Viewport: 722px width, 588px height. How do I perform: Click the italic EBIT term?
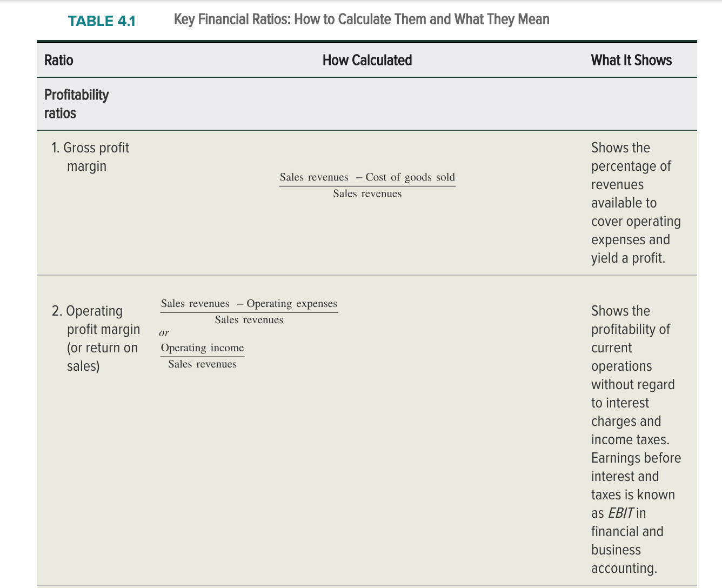[x=621, y=513]
